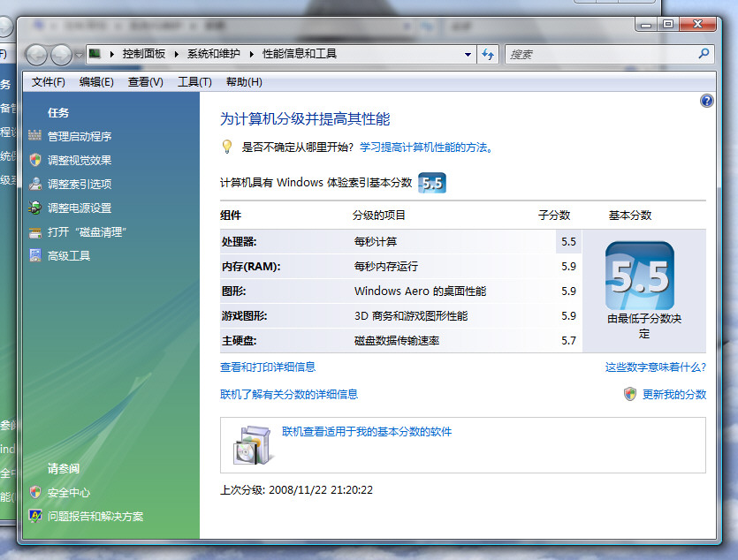Open the 文件(F) menu

point(48,82)
